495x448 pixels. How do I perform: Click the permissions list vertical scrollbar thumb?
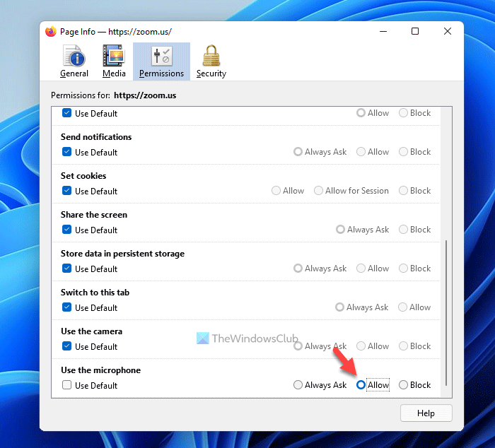pyautogui.click(x=446, y=312)
